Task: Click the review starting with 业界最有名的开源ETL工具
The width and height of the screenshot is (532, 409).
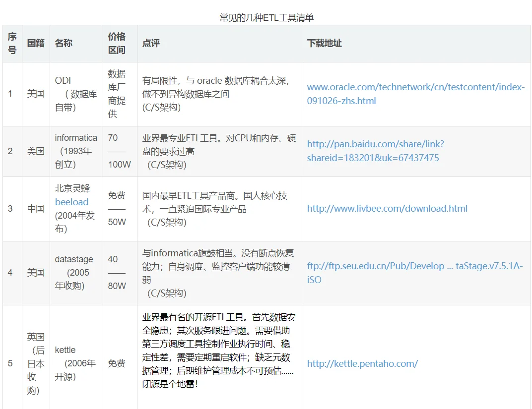Action: [x=219, y=351]
